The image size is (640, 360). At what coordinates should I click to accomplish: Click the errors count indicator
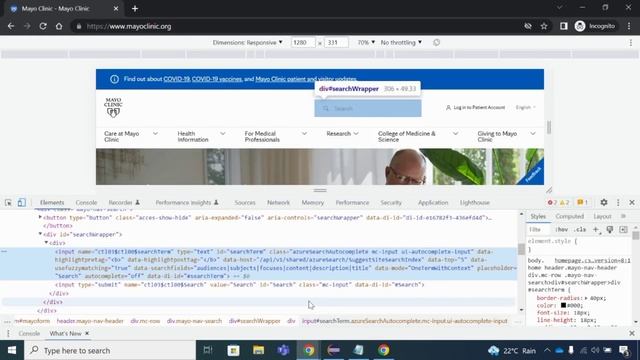pos(552,202)
